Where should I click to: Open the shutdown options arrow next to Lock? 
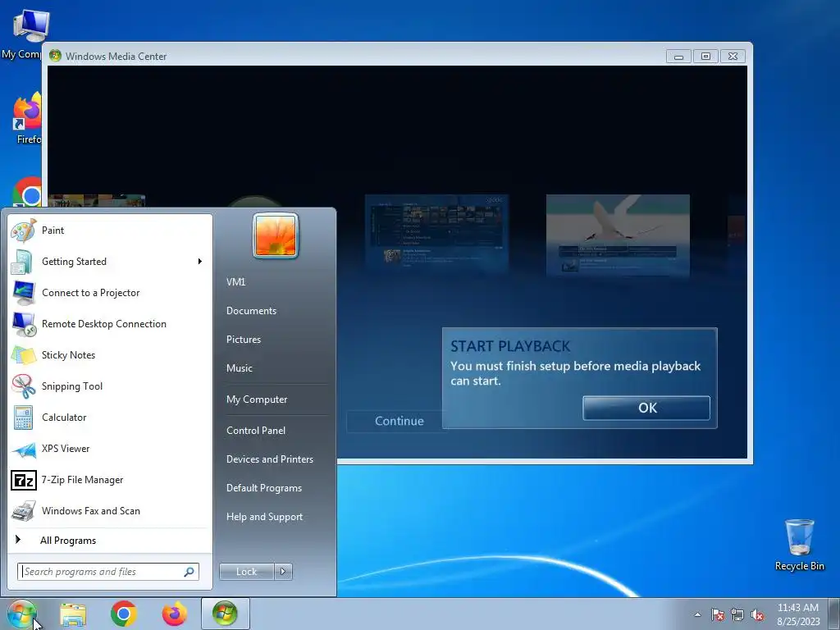tap(283, 572)
